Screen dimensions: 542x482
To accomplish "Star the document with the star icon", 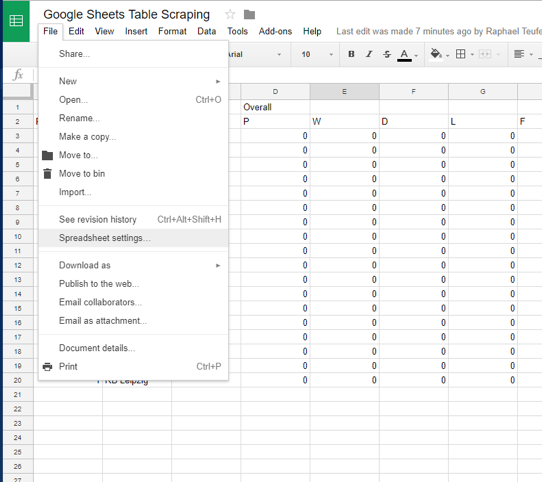I will click(x=230, y=15).
